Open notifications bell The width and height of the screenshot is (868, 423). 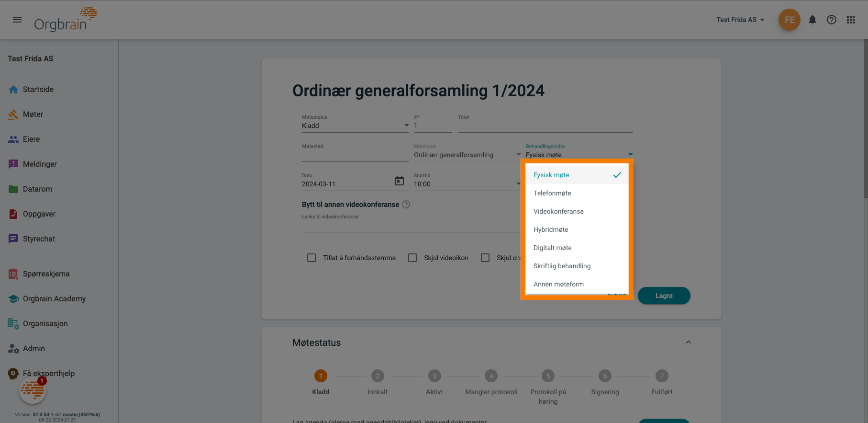pos(812,20)
